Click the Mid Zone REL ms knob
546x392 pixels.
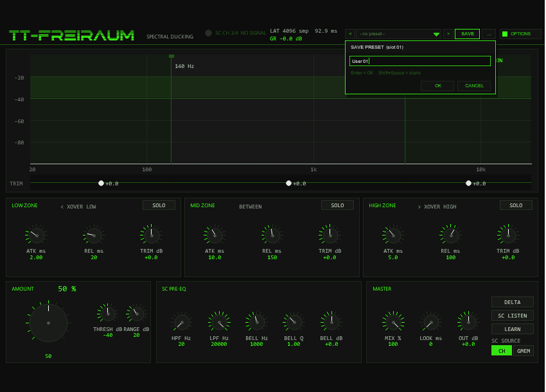(272, 235)
